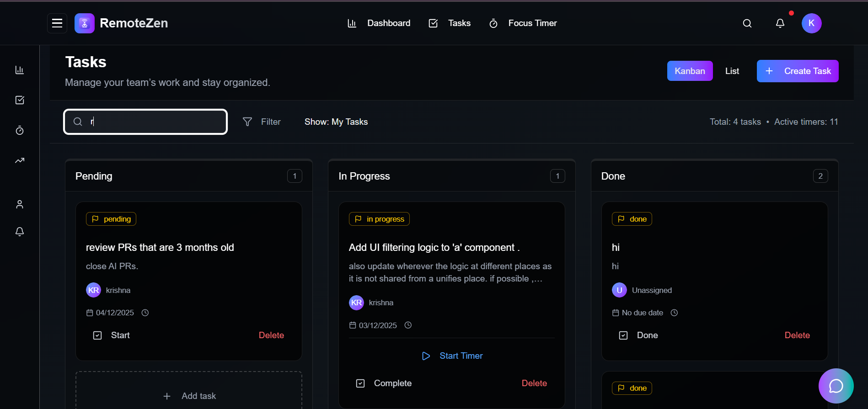Open sidebar profile person icon

coord(20,204)
